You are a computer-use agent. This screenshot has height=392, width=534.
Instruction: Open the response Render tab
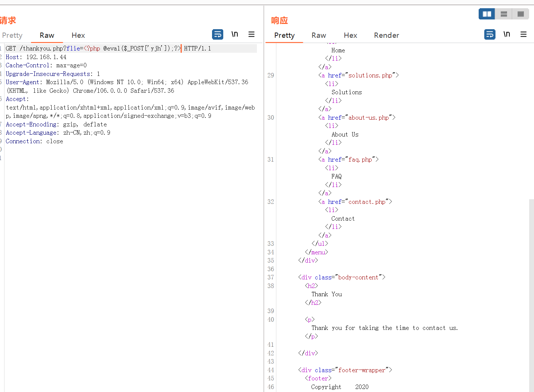(386, 35)
